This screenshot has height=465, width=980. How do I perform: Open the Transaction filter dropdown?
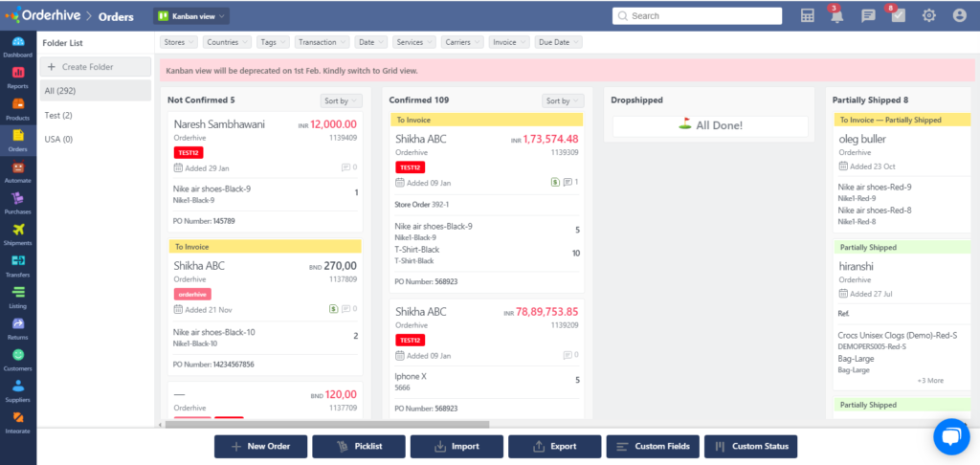click(x=322, y=42)
